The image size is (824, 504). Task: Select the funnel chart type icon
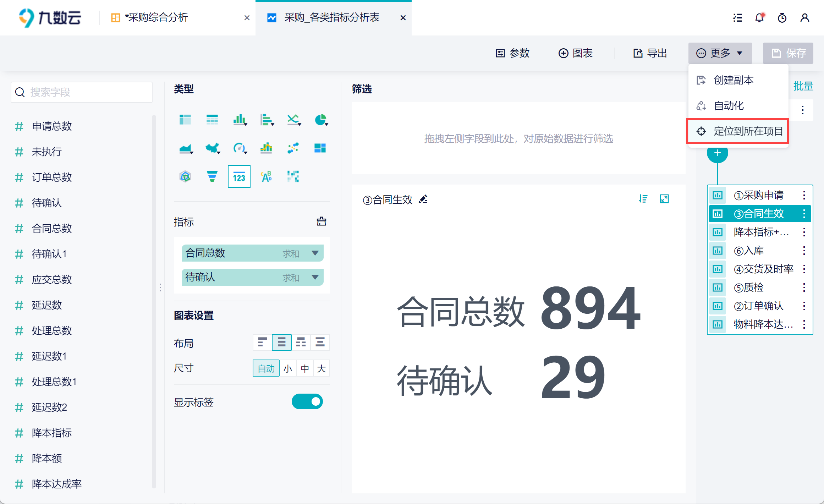(212, 176)
